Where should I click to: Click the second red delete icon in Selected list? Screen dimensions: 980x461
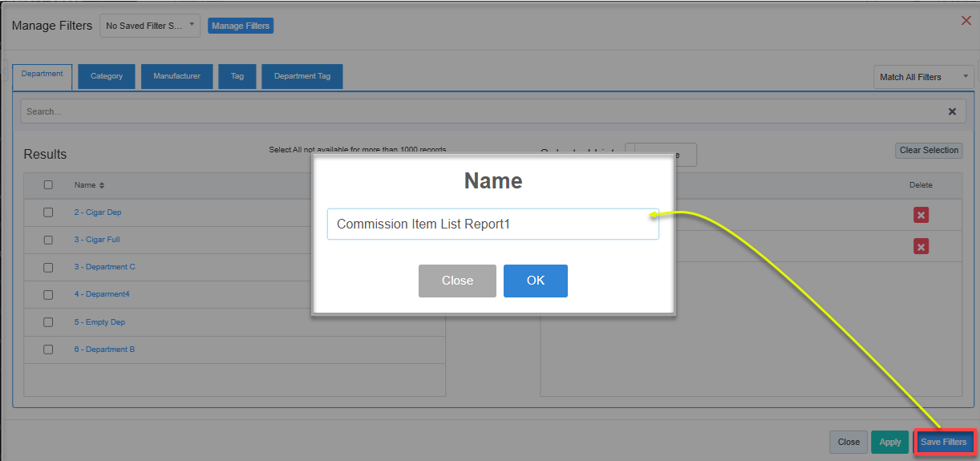921,246
